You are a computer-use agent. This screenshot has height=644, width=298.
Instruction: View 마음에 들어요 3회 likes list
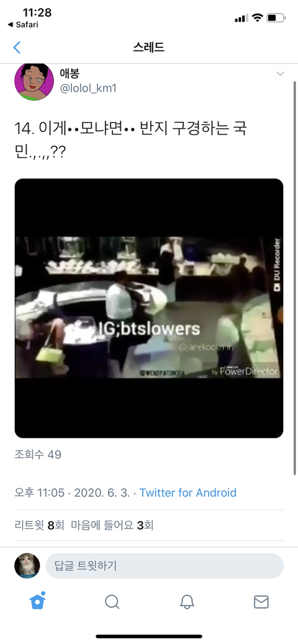[112, 525]
